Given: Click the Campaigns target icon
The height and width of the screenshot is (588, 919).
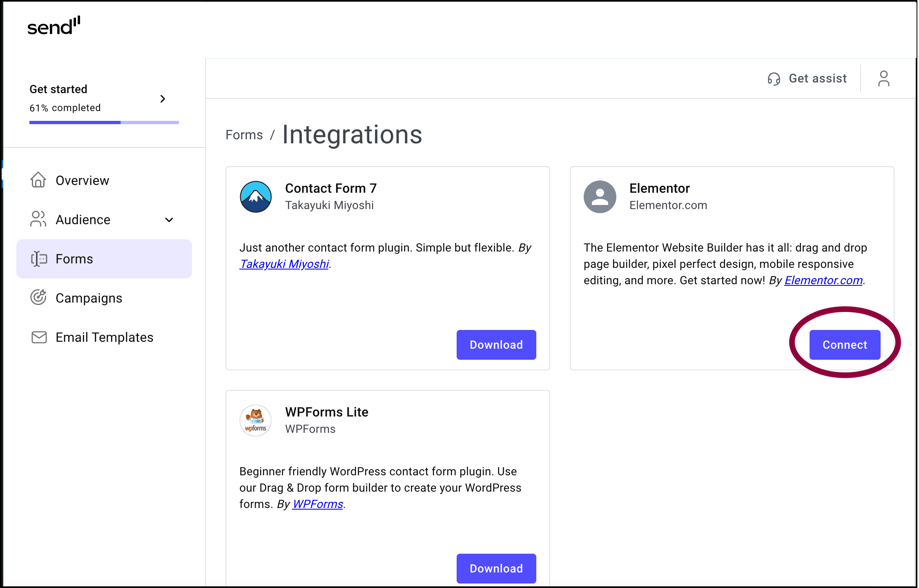Looking at the screenshot, I should pyautogui.click(x=38, y=298).
